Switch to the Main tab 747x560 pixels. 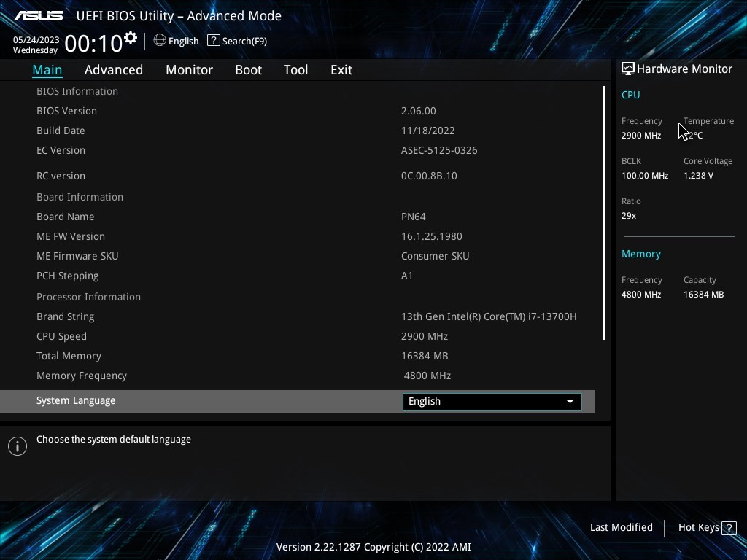pos(47,70)
